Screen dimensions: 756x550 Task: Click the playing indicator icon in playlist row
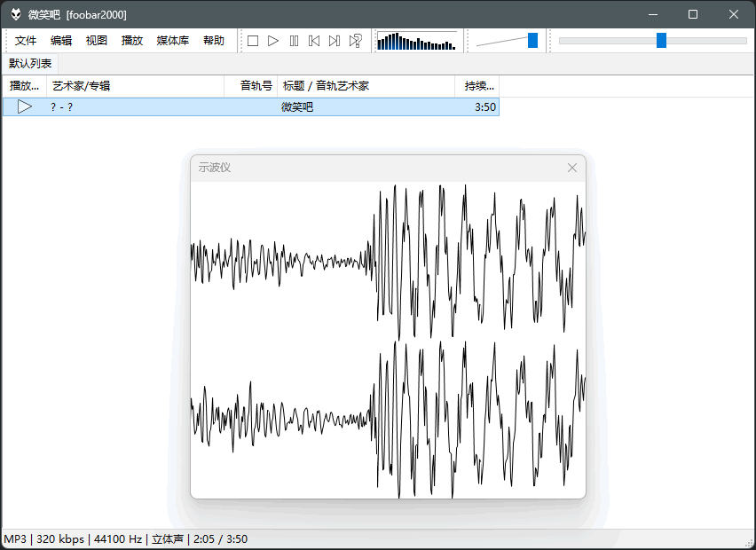[25, 106]
